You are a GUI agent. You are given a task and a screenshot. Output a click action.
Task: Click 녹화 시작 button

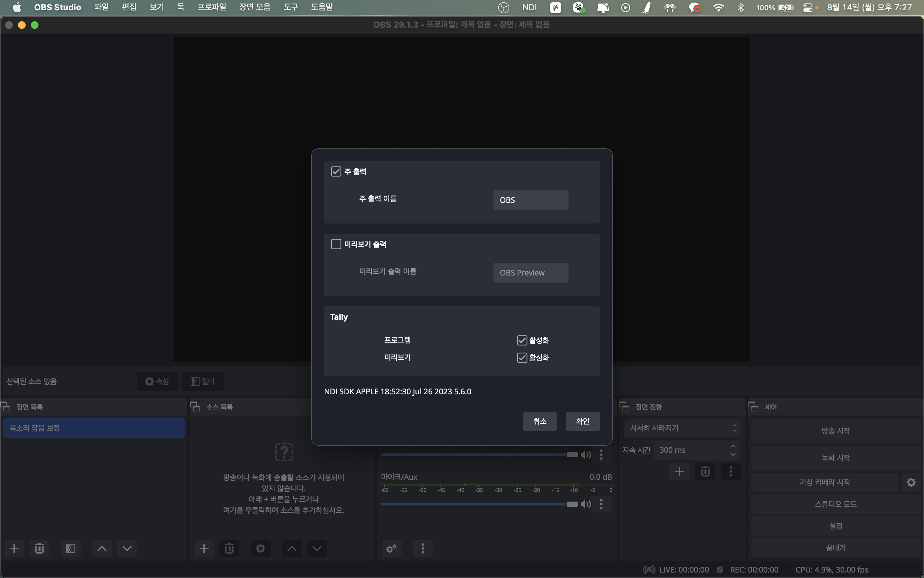836,458
